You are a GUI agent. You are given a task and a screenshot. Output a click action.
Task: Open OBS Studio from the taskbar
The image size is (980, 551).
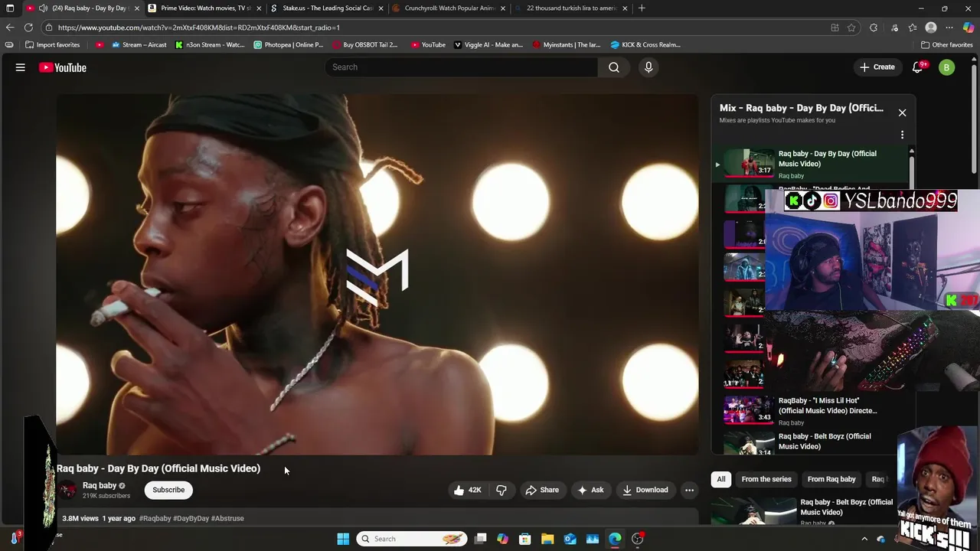[638, 539]
